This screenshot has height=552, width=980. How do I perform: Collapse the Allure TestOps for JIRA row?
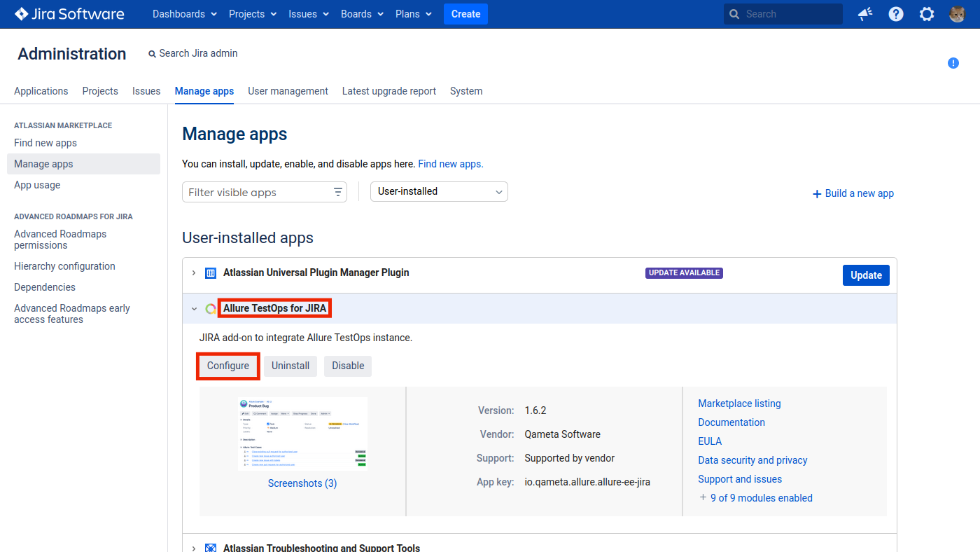pos(194,308)
